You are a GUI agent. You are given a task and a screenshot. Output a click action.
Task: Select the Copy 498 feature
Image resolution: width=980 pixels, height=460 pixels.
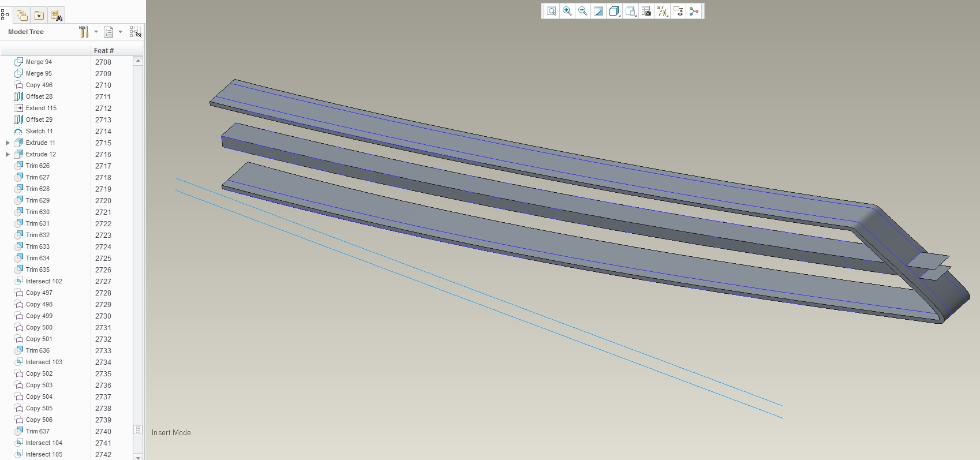coord(39,304)
